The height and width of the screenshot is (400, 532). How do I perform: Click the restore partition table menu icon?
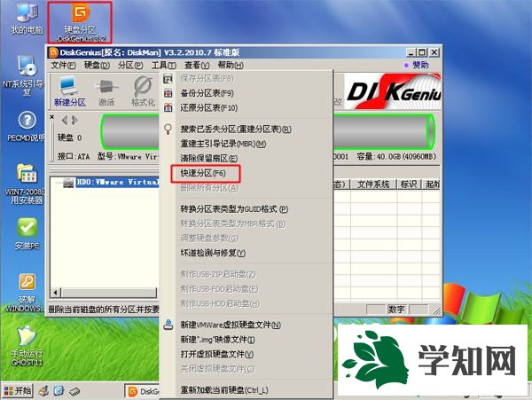pyautogui.click(x=168, y=108)
